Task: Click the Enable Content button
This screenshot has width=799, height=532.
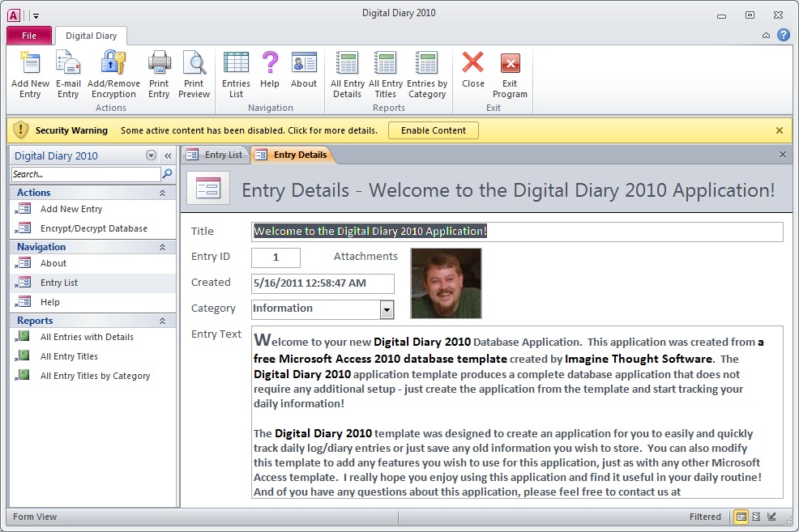Action: (x=434, y=130)
